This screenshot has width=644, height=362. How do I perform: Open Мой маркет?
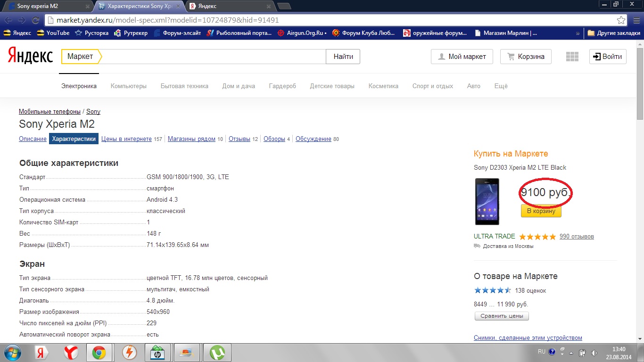(462, 57)
